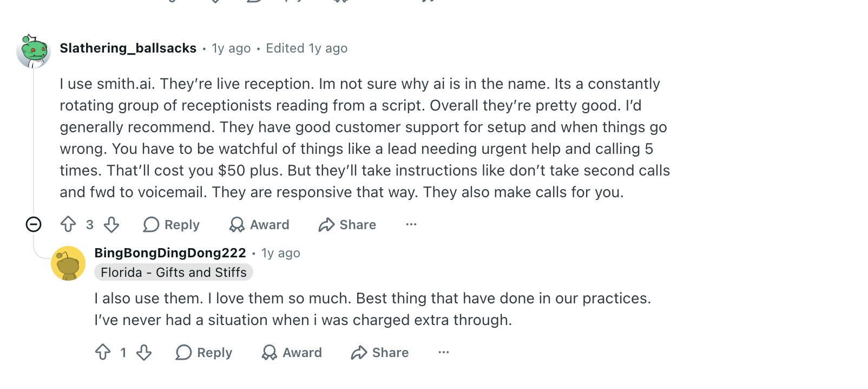Award BingBongDingDong222's reply
This screenshot has width=868, height=389.
pyautogui.click(x=292, y=353)
